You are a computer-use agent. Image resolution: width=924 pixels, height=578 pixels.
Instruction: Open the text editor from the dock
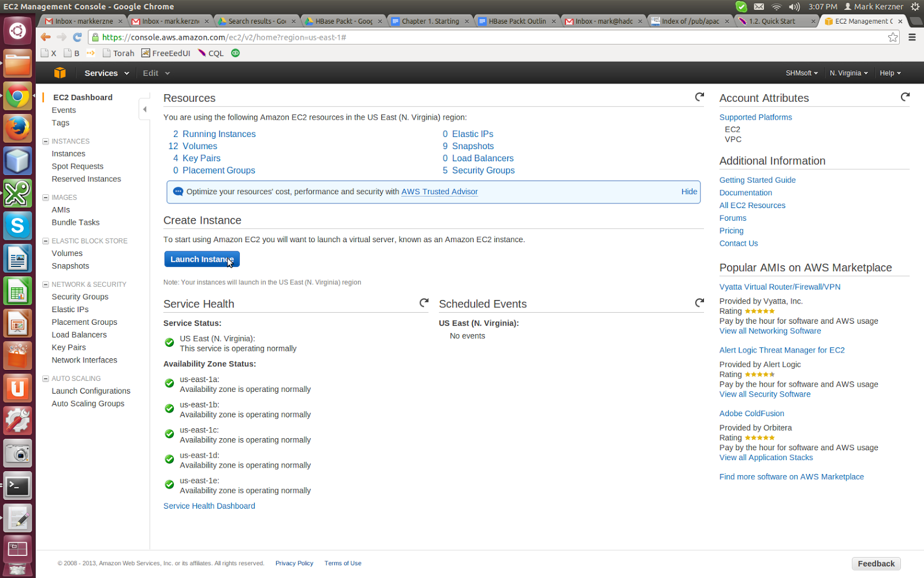click(17, 519)
